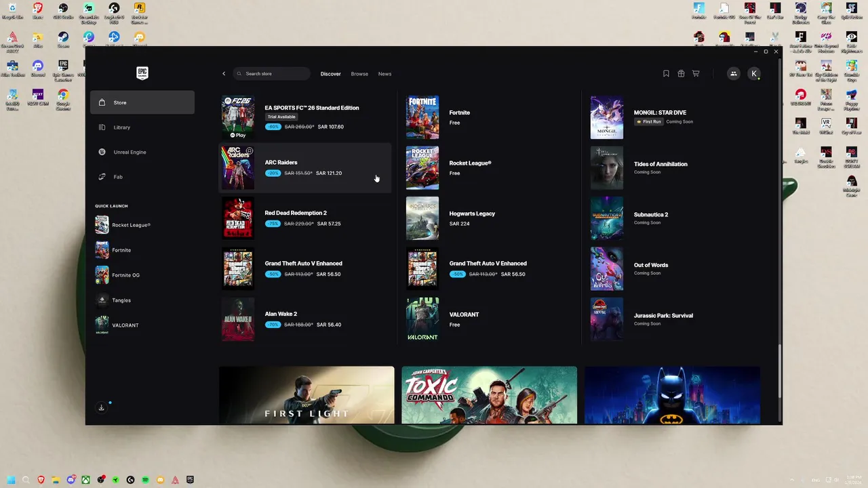The height and width of the screenshot is (488, 868).
Task: Open Brave browser from taskbar
Action: click(x=41, y=480)
